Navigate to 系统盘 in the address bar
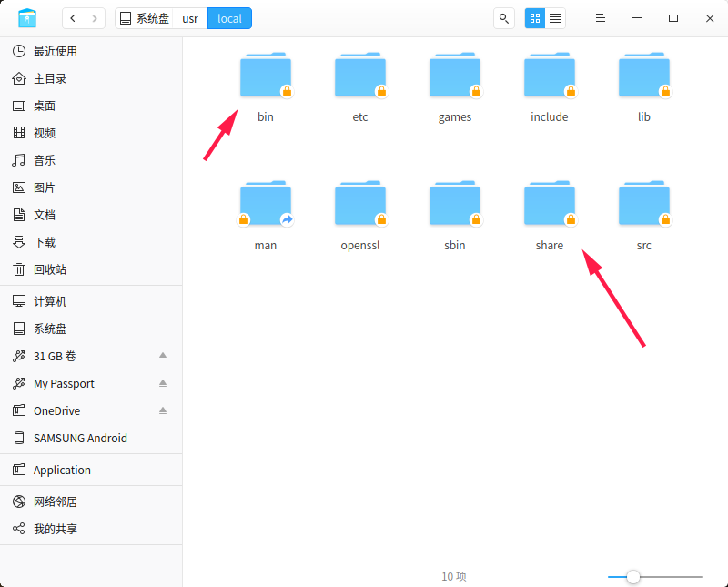728x587 pixels. (144, 18)
